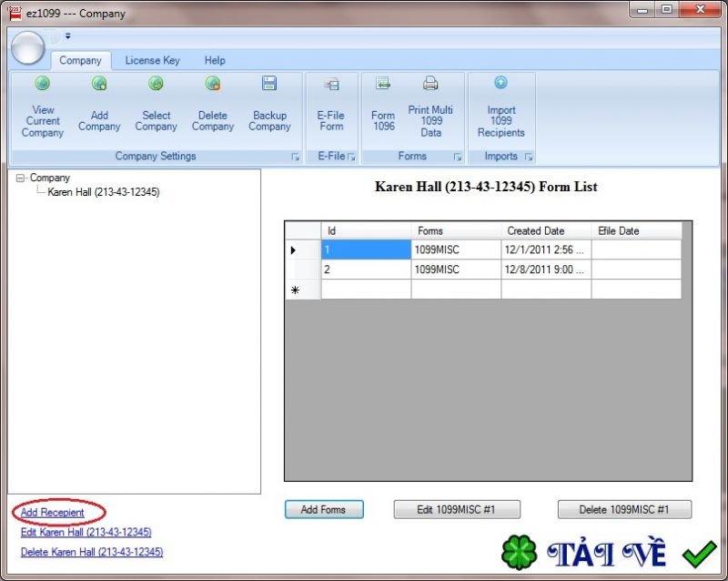This screenshot has height=581, width=728.
Task: Open the Help tab
Action: 215,60
